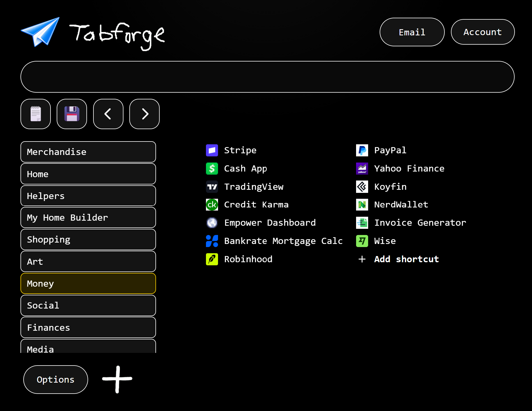Open the Yahoo Finance link text
Viewport: 532px width, 411px height.
coord(409,169)
